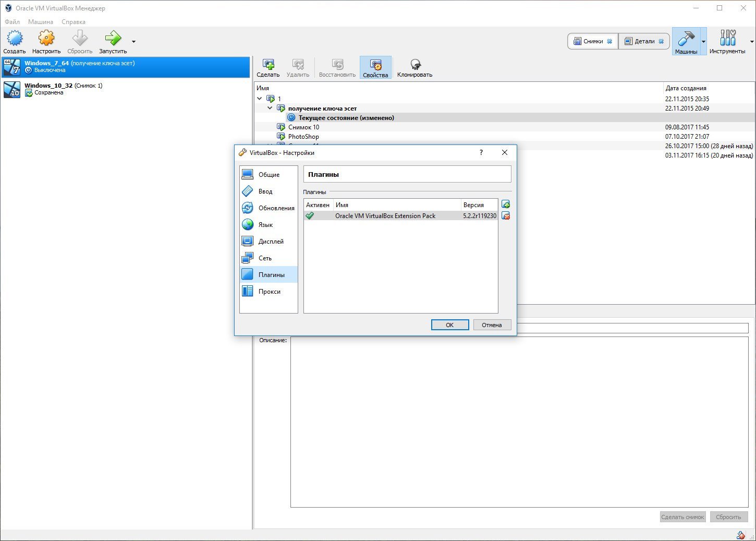Open Дисплей settings category

[x=269, y=241]
